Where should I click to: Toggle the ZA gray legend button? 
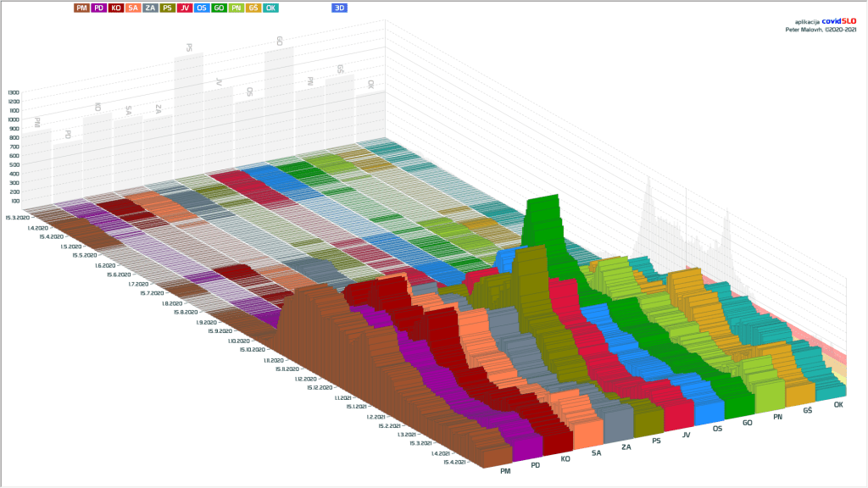(150, 8)
